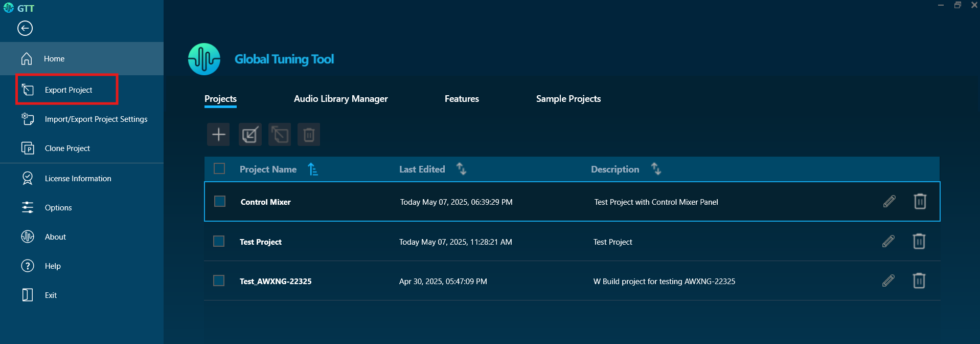
Task: Toggle the select-all checkbox in table header
Action: (x=219, y=169)
